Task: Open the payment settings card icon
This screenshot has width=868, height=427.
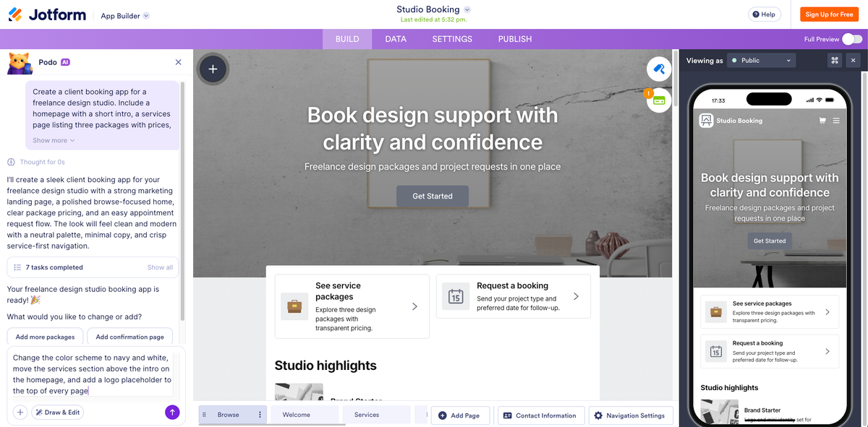Action: click(x=659, y=101)
